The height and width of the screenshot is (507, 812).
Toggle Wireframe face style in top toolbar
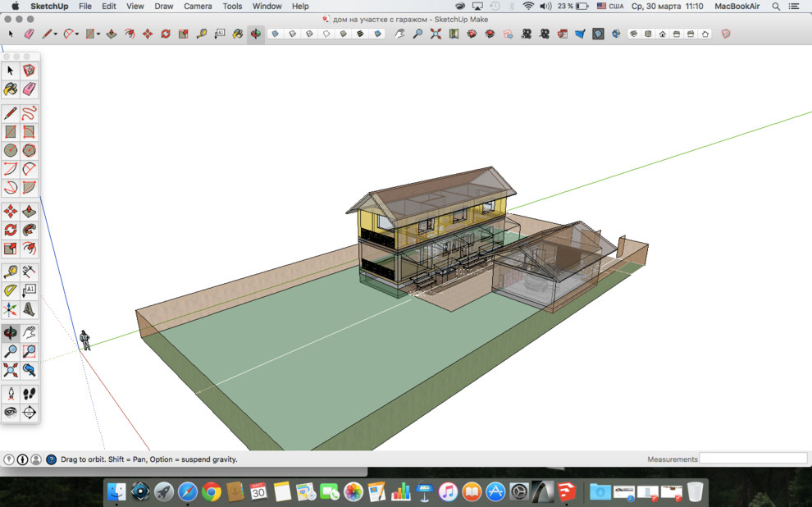tap(309, 34)
